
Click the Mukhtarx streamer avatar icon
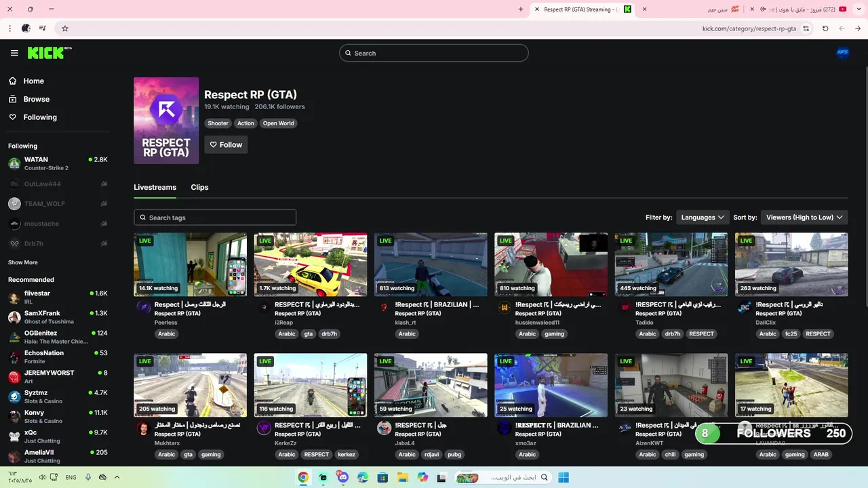click(x=144, y=428)
